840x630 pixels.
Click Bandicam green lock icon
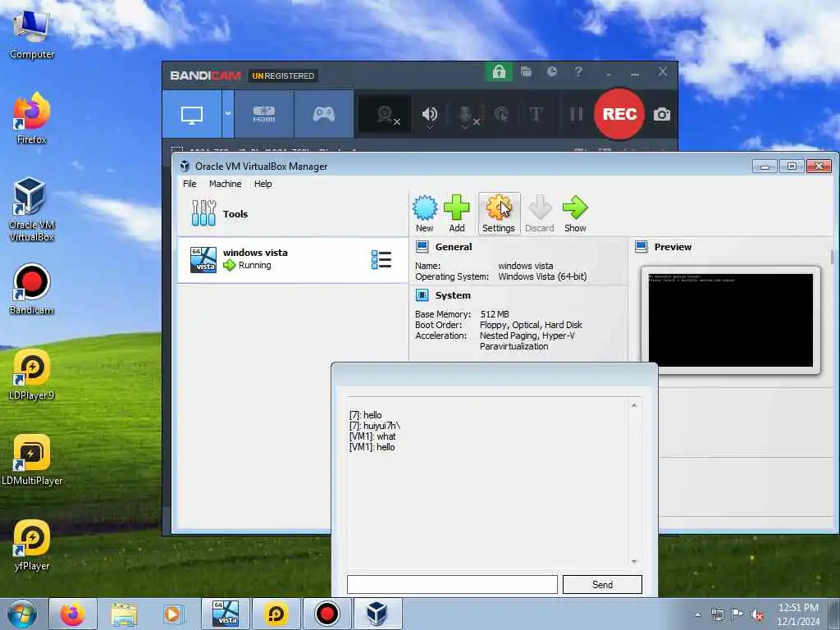click(499, 72)
